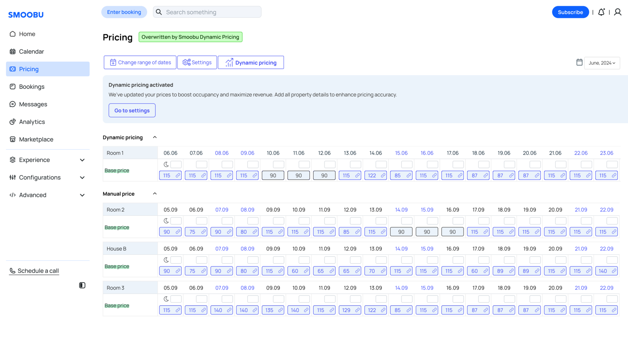Tick House B checkbox for 09.09

pyautogui.click(x=279, y=260)
